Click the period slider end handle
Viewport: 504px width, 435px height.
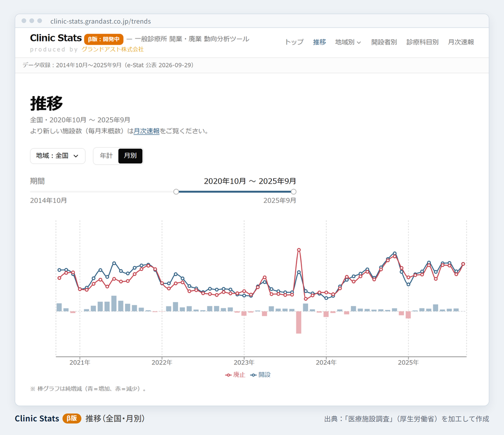tap(293, 192)
